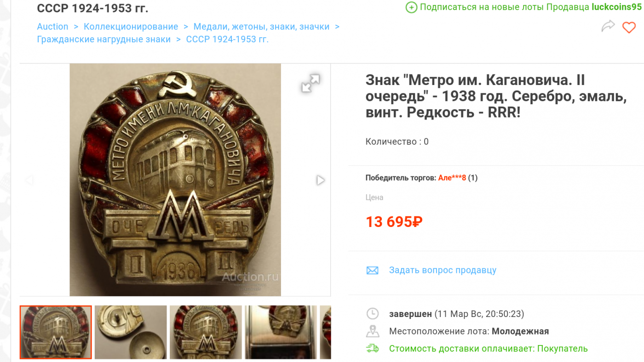The height and width of the screenshot is (362, 644).
Task: Click the plus icon to subscribe
Action: (x=411, y=7)
